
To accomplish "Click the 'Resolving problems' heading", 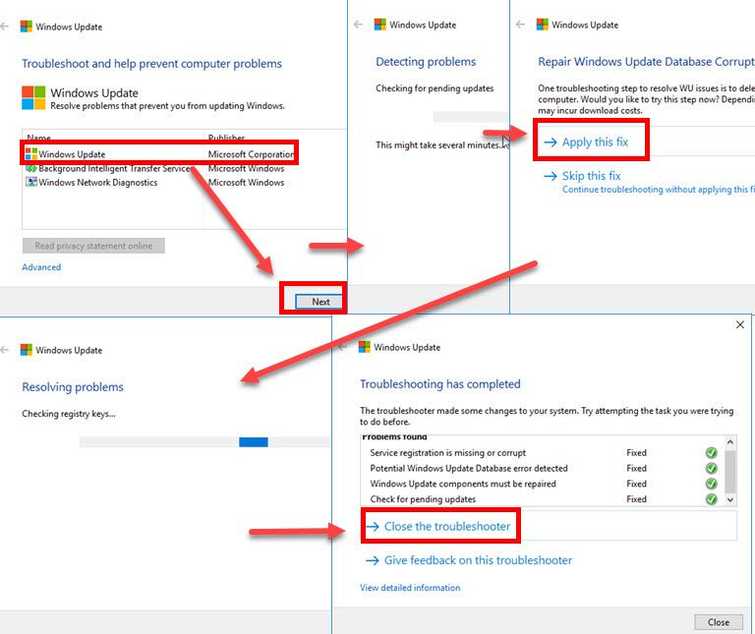I will tap(73, 387).
